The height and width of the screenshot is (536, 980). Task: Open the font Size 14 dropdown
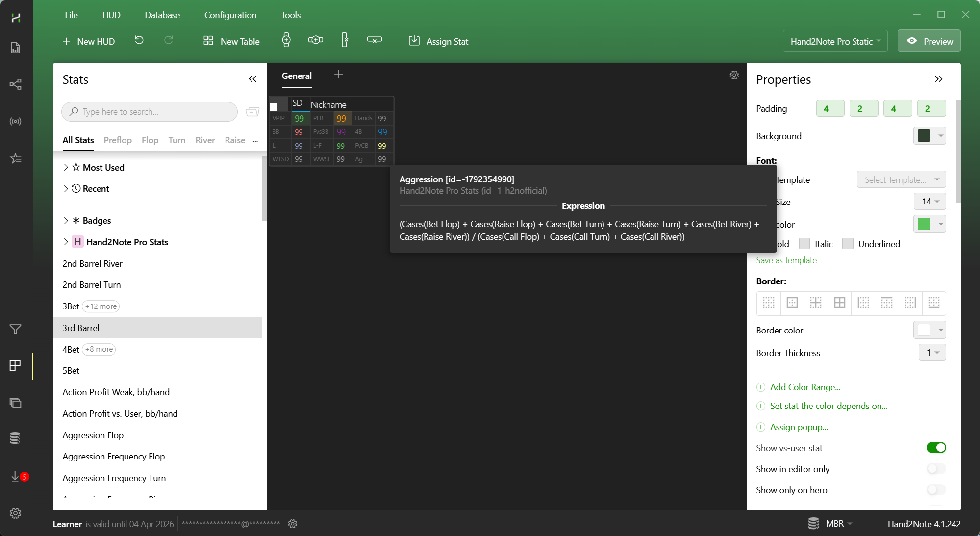[930, 202]
